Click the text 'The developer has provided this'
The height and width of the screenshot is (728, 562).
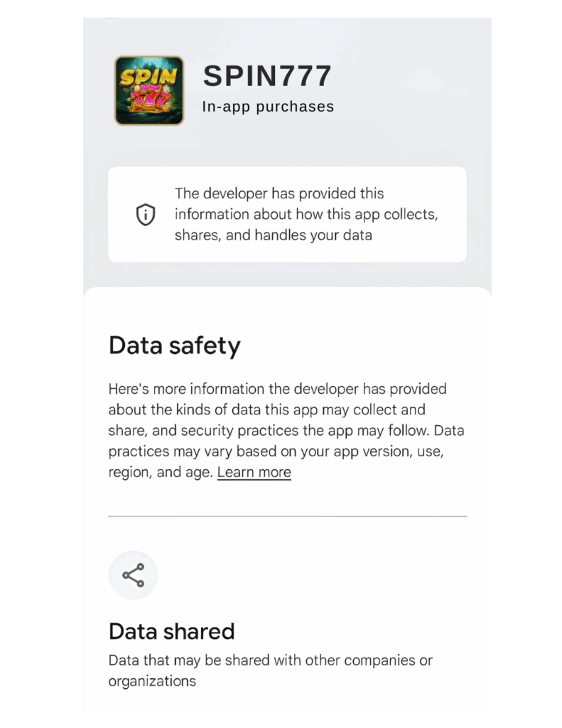279,194
